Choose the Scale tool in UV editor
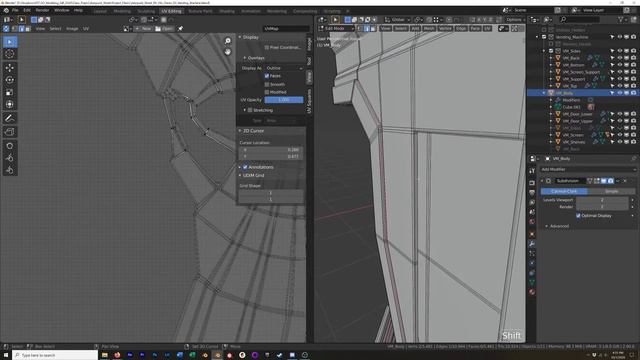640x360 pixels. [10, 92]
